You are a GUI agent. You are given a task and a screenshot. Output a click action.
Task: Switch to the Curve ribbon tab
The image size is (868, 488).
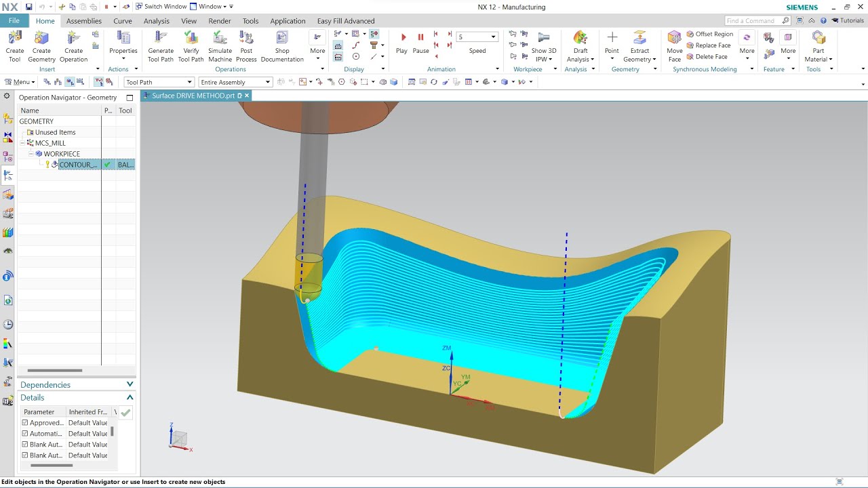[x=123, y=21]
